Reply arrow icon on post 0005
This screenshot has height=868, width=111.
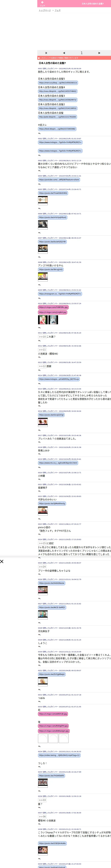click(39, 209)
